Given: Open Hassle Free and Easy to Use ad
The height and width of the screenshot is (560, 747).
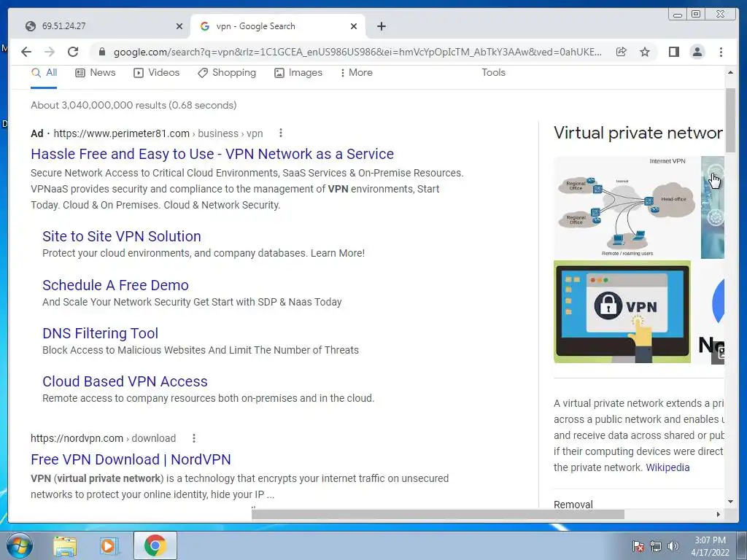Looking at the screenshot, I should (x=212, y=154).
